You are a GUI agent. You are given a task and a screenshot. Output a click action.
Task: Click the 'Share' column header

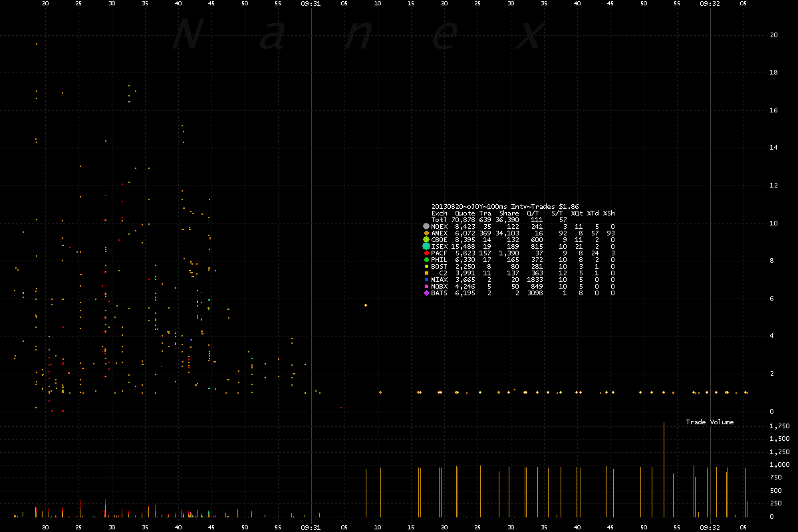pos(509,213)
